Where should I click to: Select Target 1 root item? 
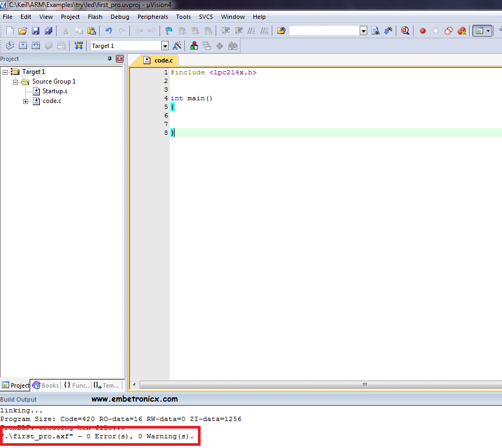click(33, 72)
